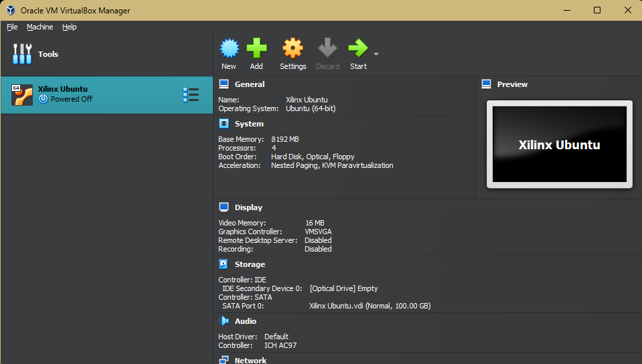642x364 pixels.
Task: Click the Recording Disabled value
Action: tap(318, 249)
